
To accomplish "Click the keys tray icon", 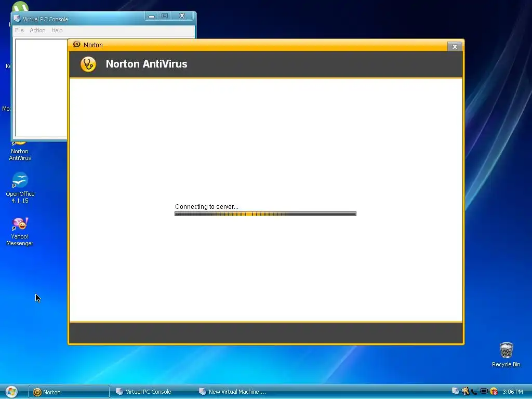I will click(x=465, y=391).
